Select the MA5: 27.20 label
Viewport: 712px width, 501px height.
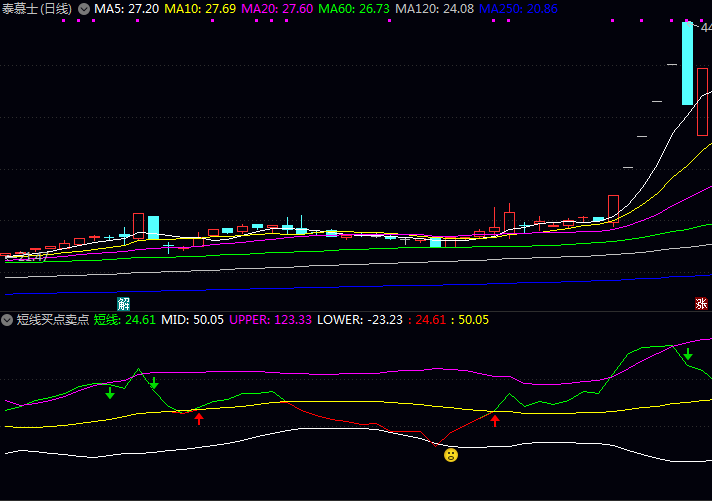tap(127, 8)
